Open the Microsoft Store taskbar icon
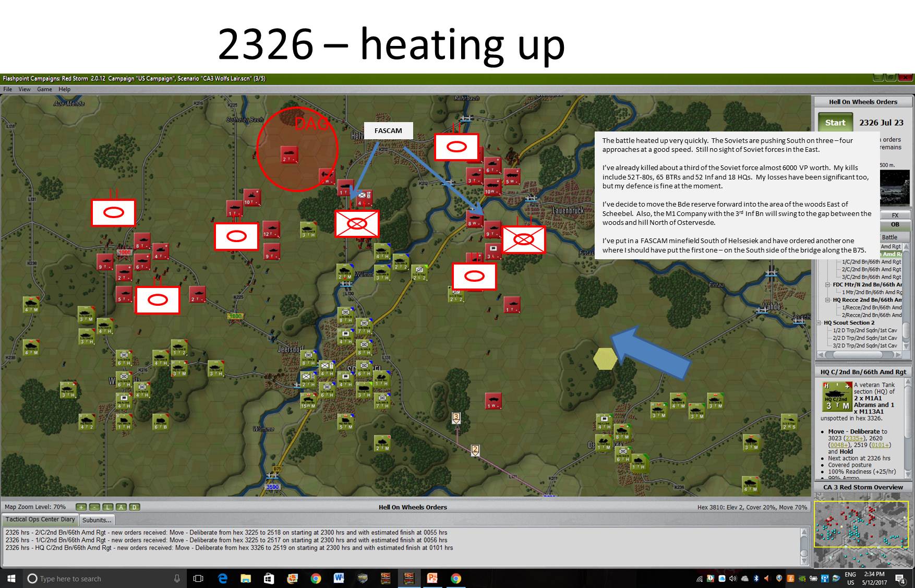 pyautogui.click(x=269, y=578)
